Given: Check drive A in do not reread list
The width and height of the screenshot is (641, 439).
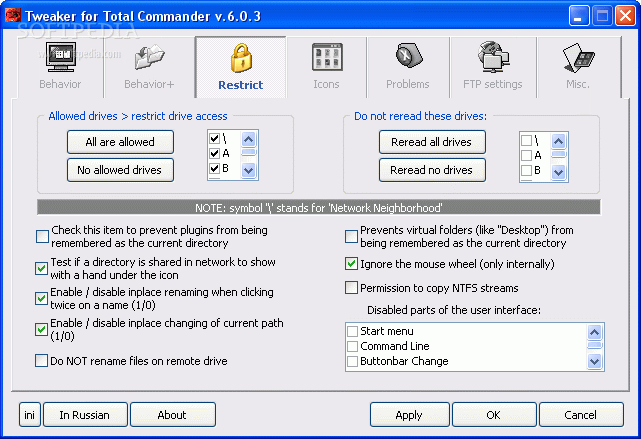Looking at the screenshot, I should [526, 155].
